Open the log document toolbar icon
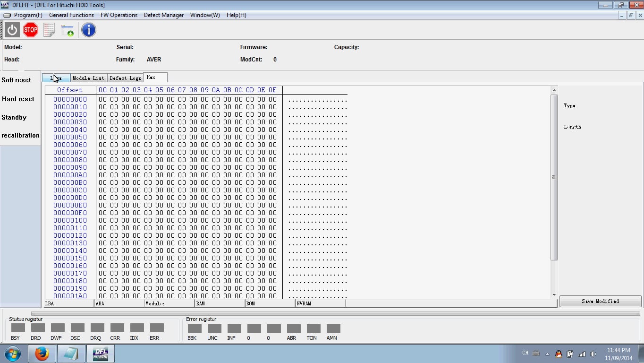 point(49,30)
